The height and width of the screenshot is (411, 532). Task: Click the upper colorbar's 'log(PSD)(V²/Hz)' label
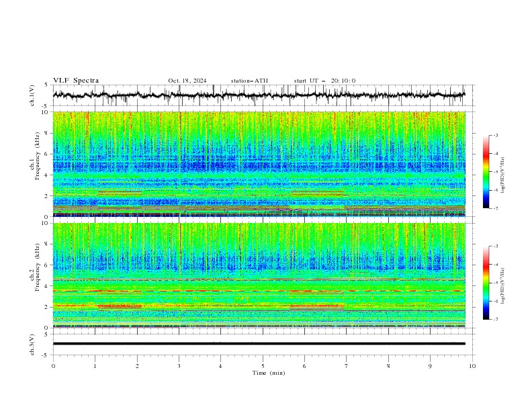tap(503, 175)
